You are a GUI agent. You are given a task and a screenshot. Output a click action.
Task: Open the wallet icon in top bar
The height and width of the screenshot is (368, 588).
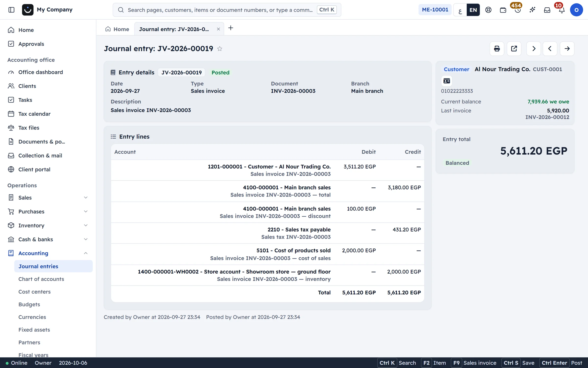tap(503, 10)
